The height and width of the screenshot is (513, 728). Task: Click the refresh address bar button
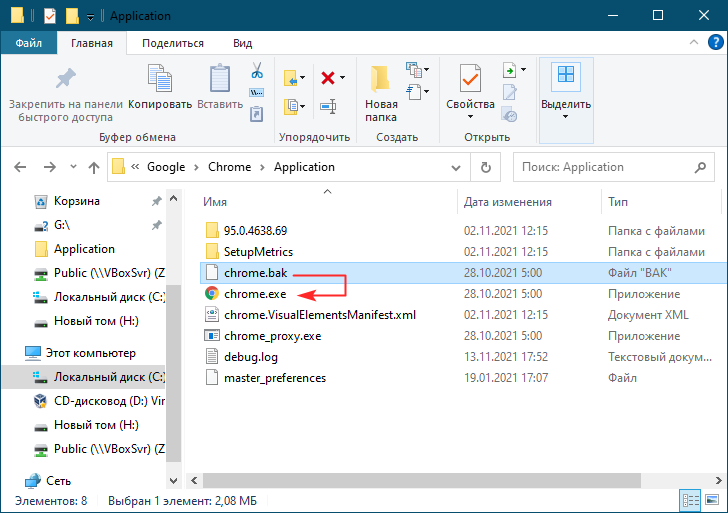point(485,167)
